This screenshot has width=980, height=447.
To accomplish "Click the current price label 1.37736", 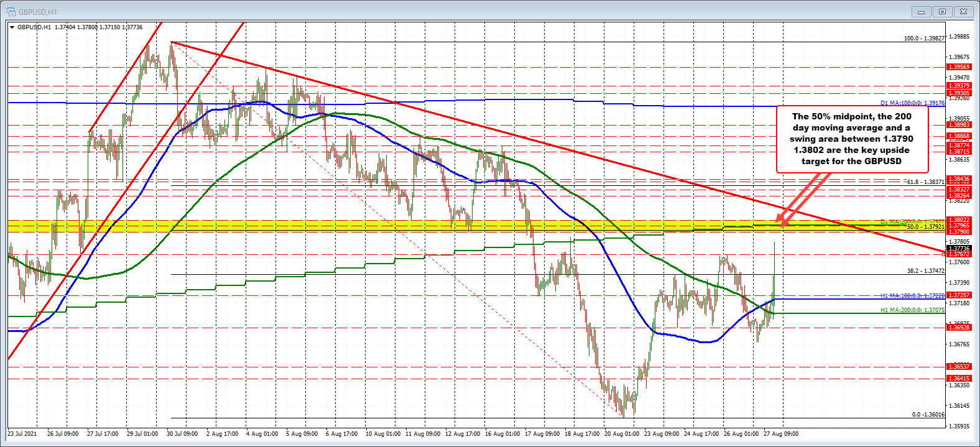I will pos(958,248).
